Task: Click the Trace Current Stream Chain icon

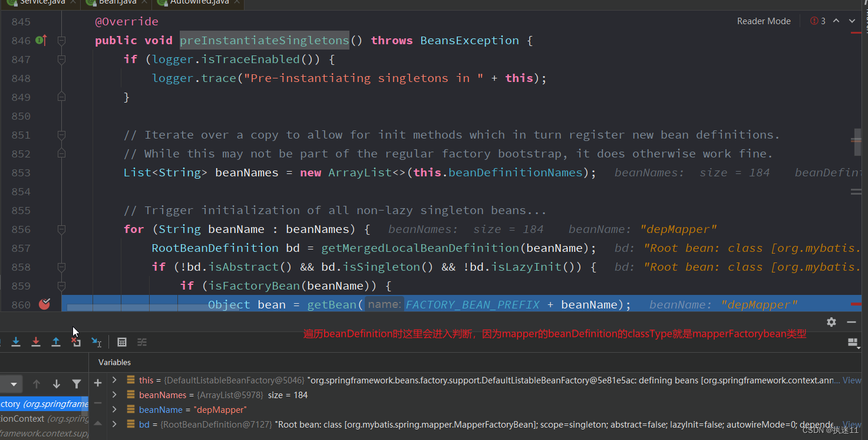Action: point(142,342)
